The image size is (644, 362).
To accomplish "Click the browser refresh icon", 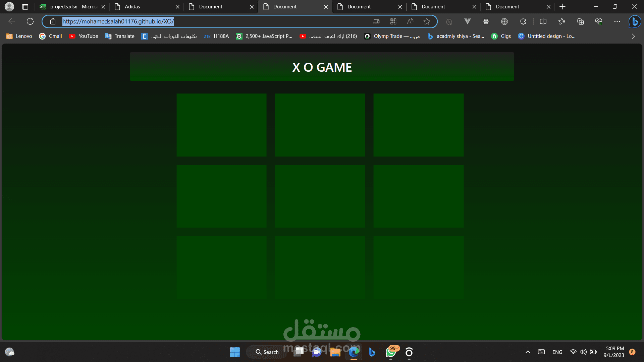I will (30, 21).
